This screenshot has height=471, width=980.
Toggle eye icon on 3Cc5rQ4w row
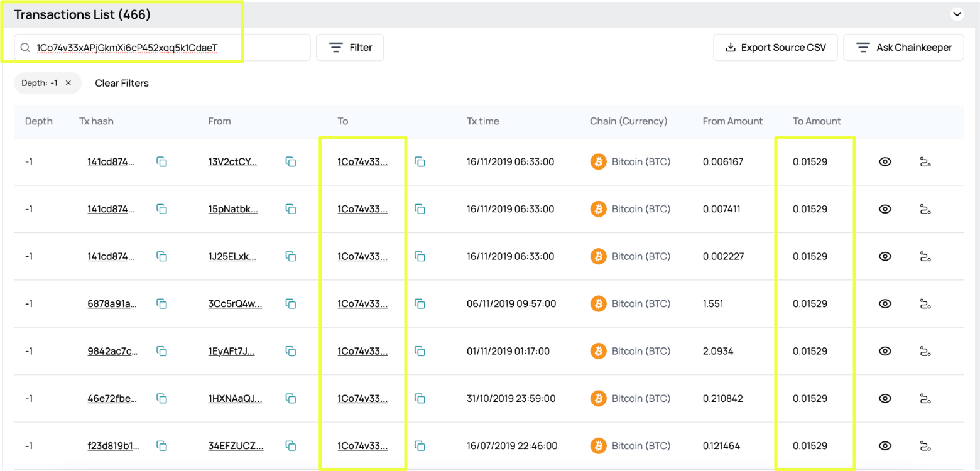click(885, 304)
